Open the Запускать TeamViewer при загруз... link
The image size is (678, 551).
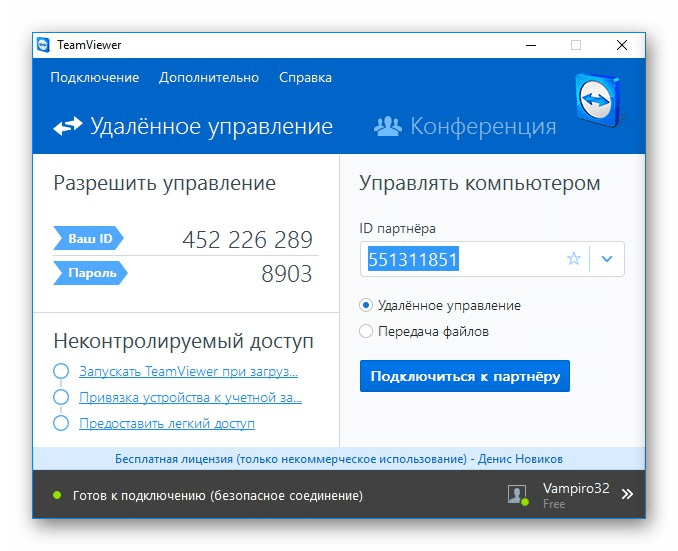click(189, 371)
